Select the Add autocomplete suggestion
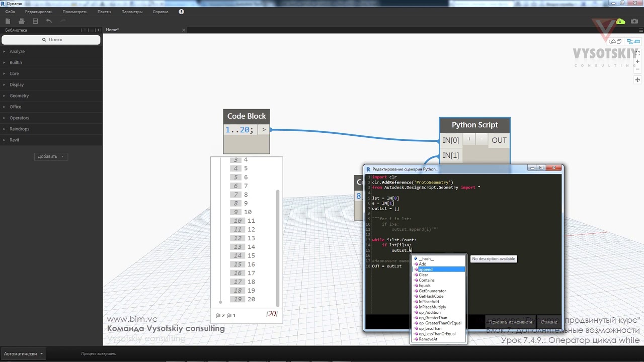Viewport: 644px width, 362px height. coord(438,264)
